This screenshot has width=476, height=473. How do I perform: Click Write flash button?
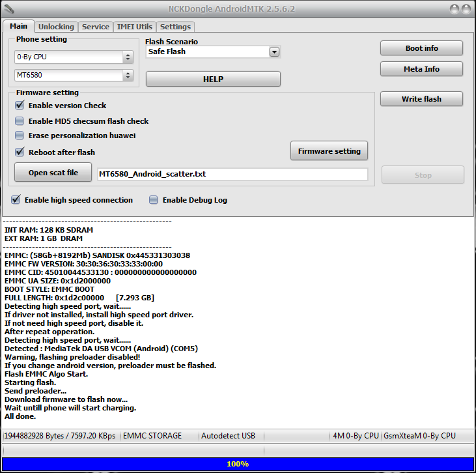click(422, 99)
